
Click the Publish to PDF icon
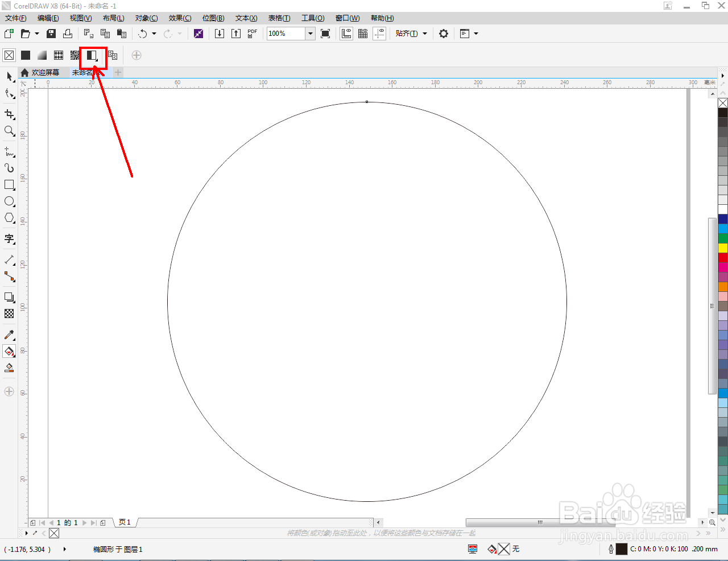tap(252, 34)
